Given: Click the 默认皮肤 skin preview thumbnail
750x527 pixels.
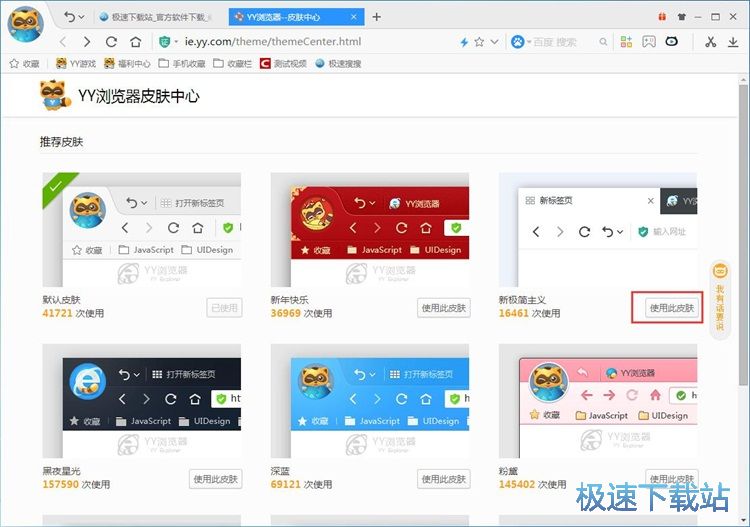Looking at the screenshot, I should click(x=142, y=230).
